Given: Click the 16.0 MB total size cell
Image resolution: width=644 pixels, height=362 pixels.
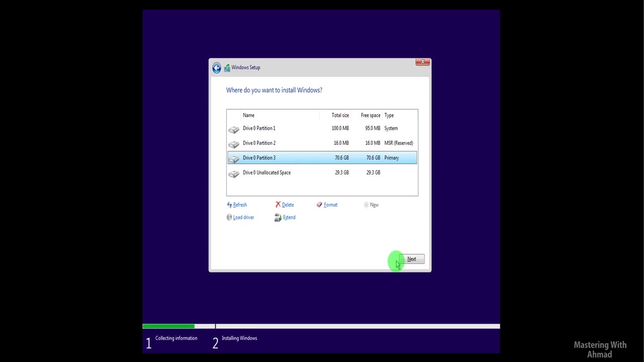Looking at the screenshot, I should pos(341,143).
